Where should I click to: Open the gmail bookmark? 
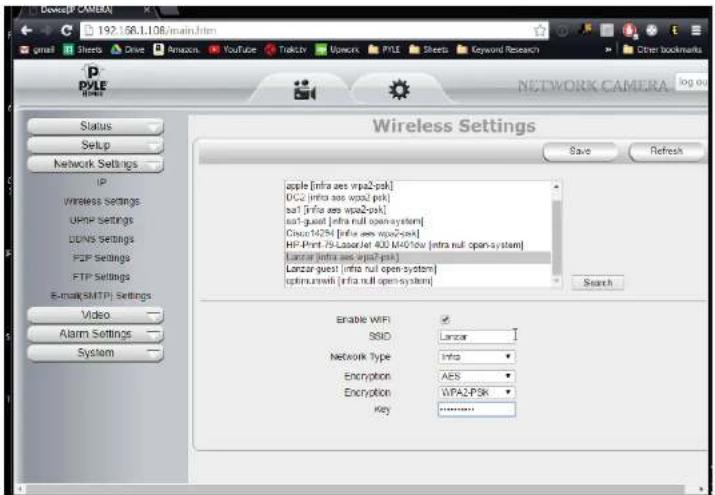tap(37, 50)
